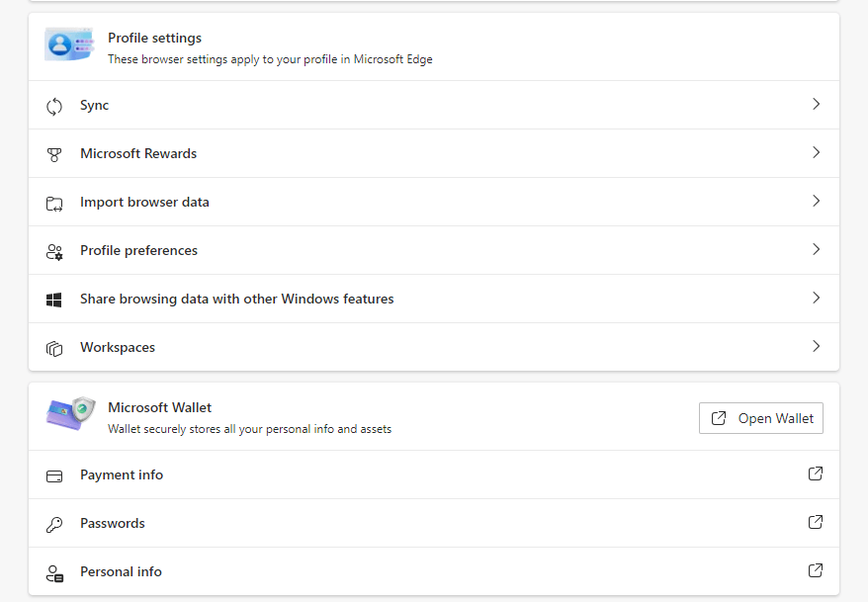Click the Workspaces stacked pages icon
The height and width of the screenshot is (602, 868).
[54, 349]
